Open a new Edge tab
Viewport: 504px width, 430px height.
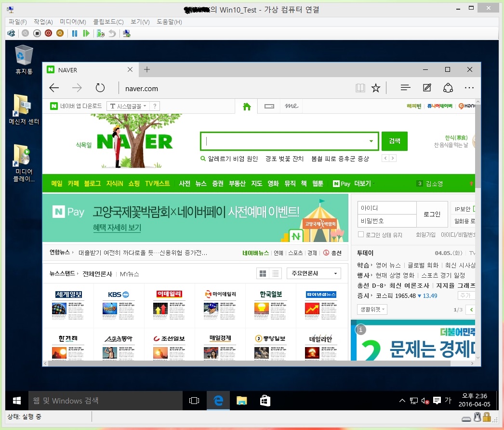[x=147, y=69]
